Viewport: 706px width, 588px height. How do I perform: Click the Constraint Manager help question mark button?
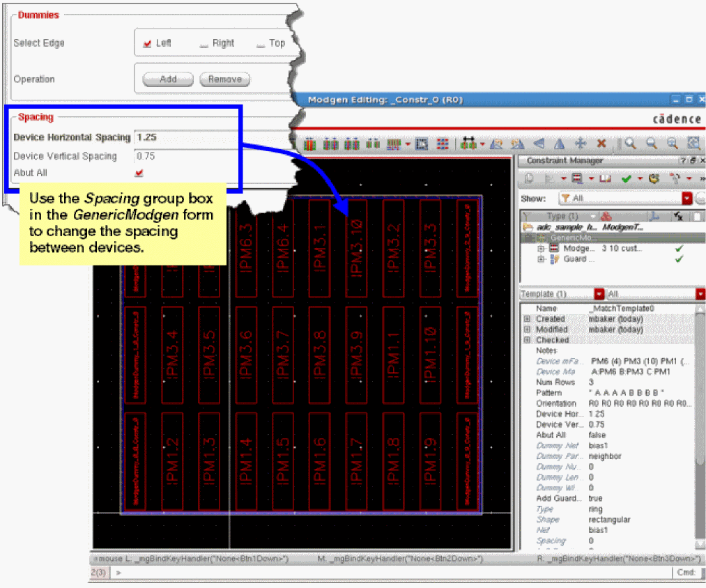(684, 161)
